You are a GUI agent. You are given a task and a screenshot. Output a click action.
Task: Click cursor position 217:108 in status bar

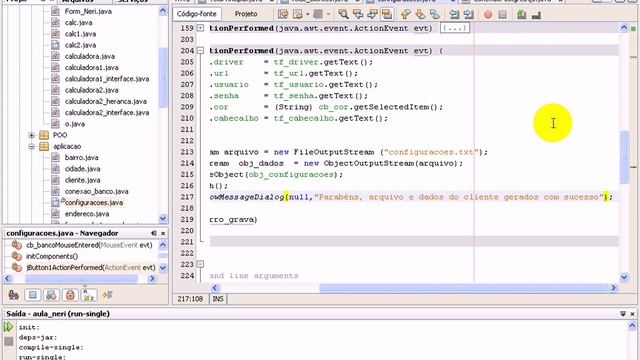click(190, 299)
